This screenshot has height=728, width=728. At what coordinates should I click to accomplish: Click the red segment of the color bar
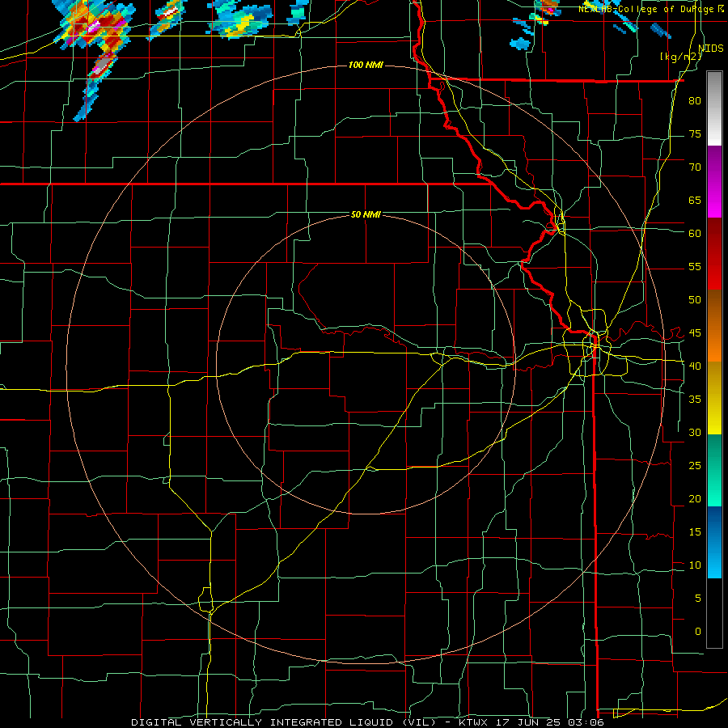click(714, 254)
